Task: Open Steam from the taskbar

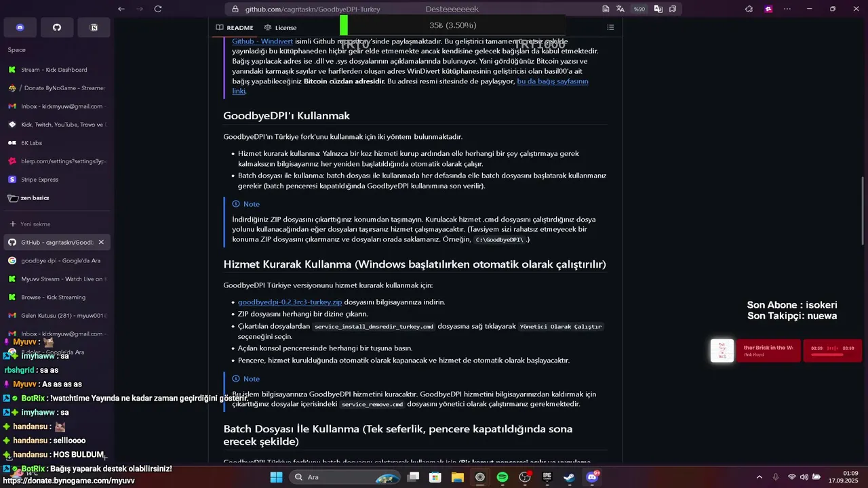Action: pyautogui.click(x=570, y=477)
